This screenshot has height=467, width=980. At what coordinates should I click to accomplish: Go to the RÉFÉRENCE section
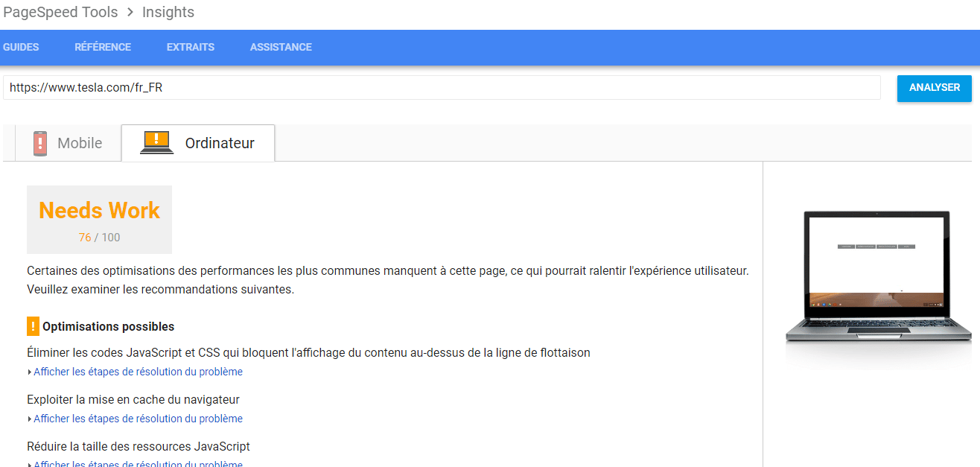[103, 47]
